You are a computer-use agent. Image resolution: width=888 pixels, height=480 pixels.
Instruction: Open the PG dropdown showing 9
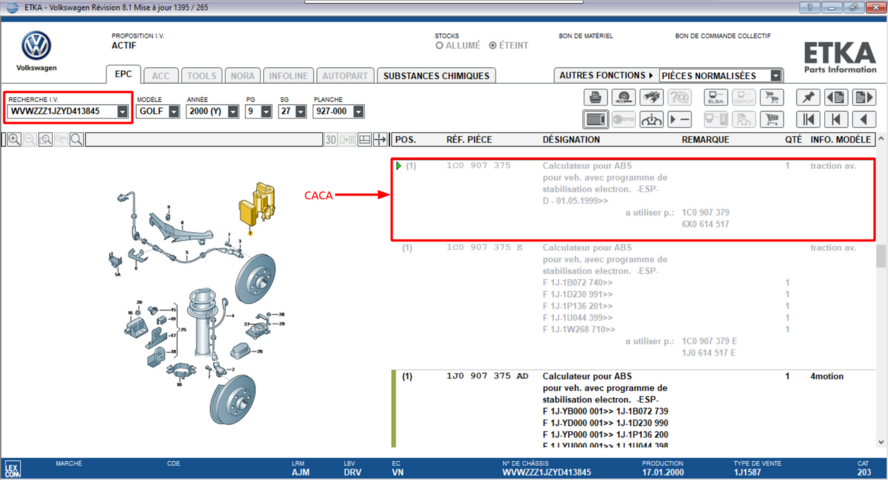(266, 112)
